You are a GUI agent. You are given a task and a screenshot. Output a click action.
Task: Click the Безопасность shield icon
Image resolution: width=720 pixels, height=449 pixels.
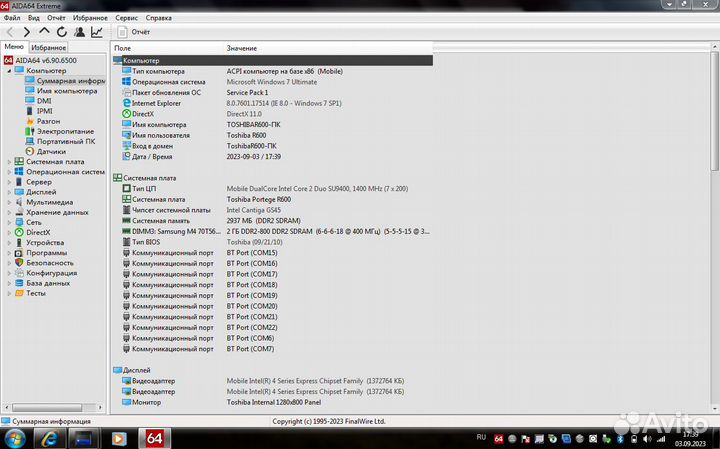pos(19,263)
